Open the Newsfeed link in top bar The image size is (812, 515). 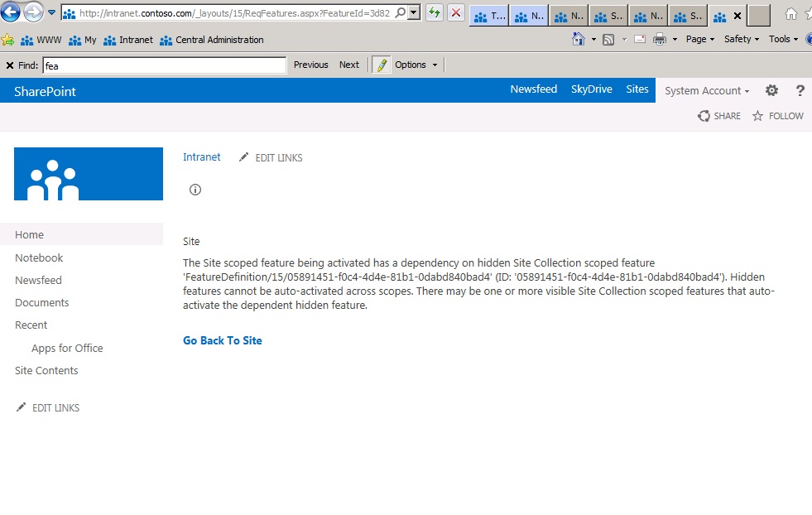pos(533,89)
